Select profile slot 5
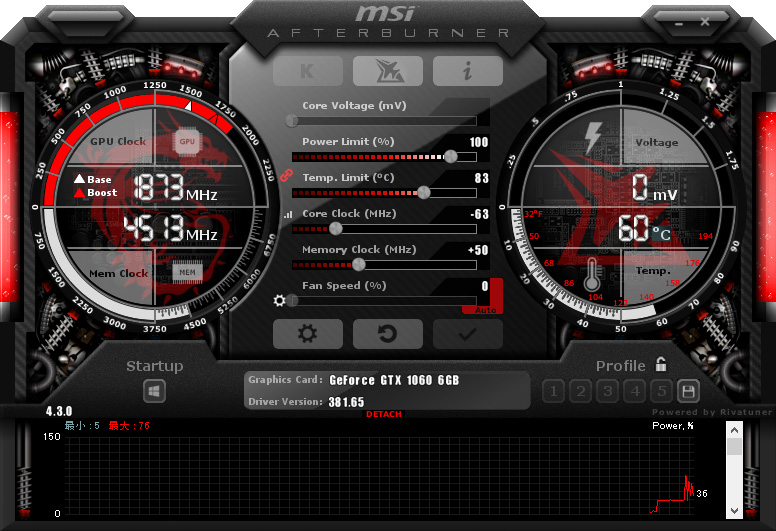Viewport: 776px width, 531px height. click(662, 391)
